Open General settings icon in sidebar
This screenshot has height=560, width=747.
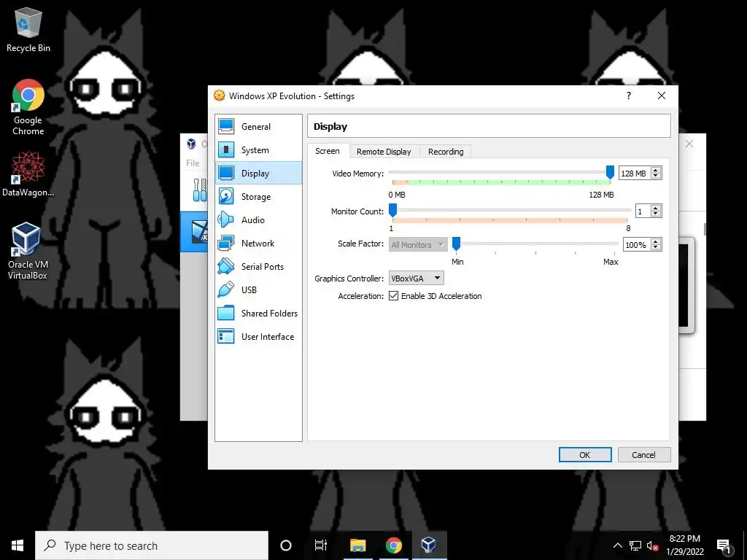[226, 126]
